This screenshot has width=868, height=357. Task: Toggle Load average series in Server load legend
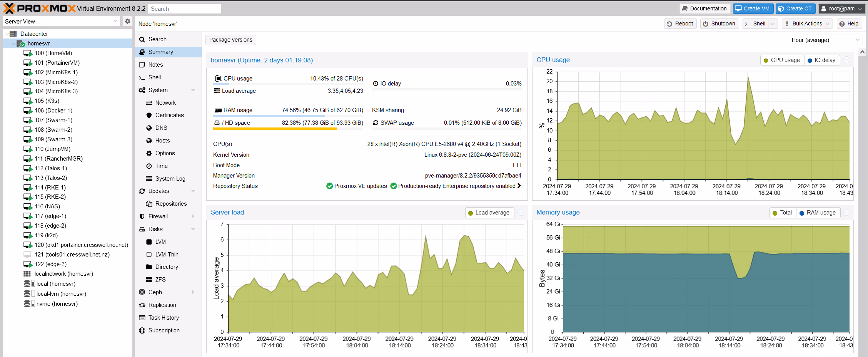click(489, 213)
